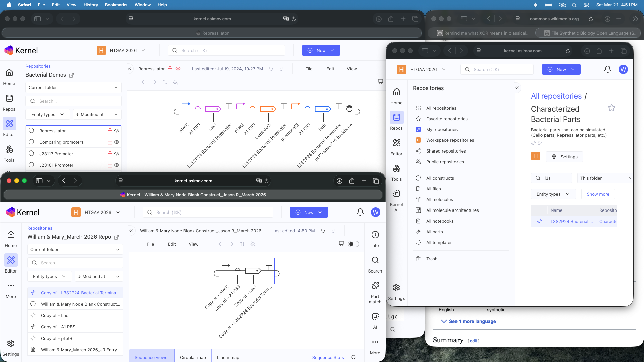Viewport: 644px width, 362px height.
Task: Open Public repositories in the Repositories list
Action: [x=445, y=162]
